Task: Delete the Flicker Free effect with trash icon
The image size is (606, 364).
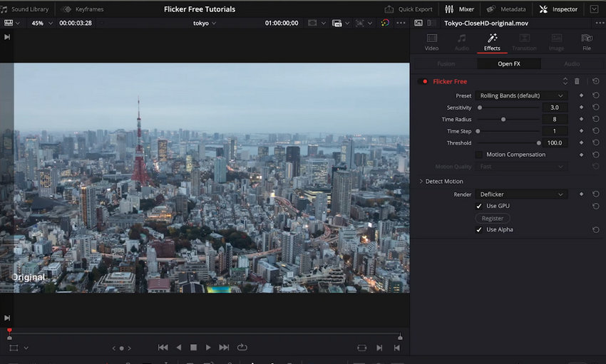Action: pyautogui.click(x=577, y=81)
